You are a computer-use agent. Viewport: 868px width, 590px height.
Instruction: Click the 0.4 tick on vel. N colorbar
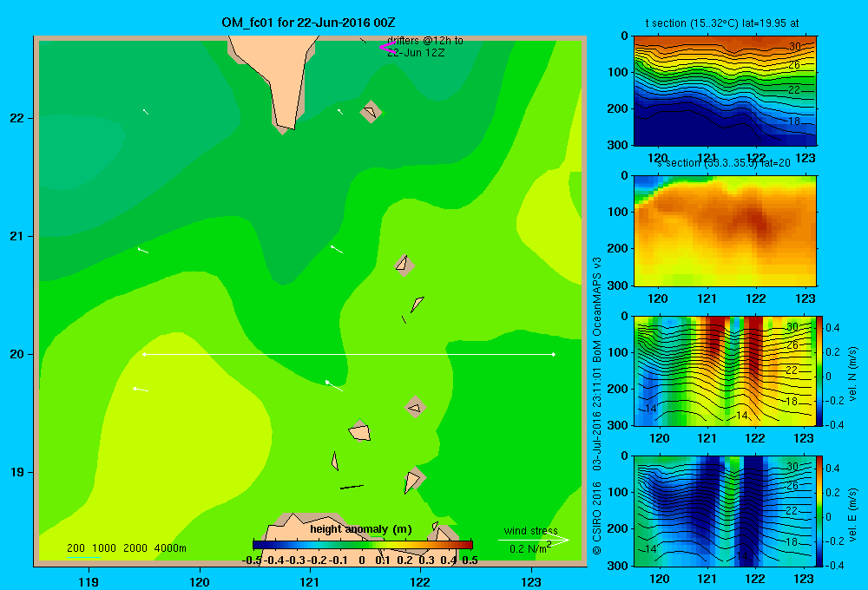(832, 328)
